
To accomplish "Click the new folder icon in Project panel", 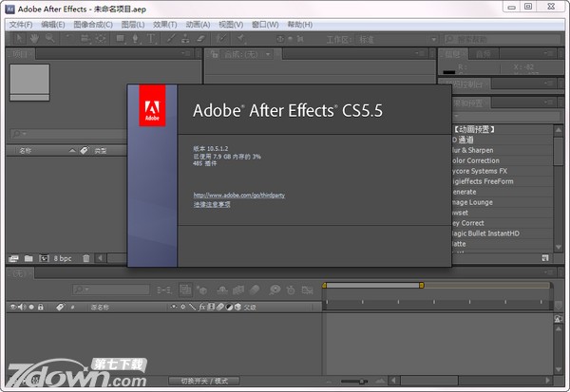I will point(29,258).
